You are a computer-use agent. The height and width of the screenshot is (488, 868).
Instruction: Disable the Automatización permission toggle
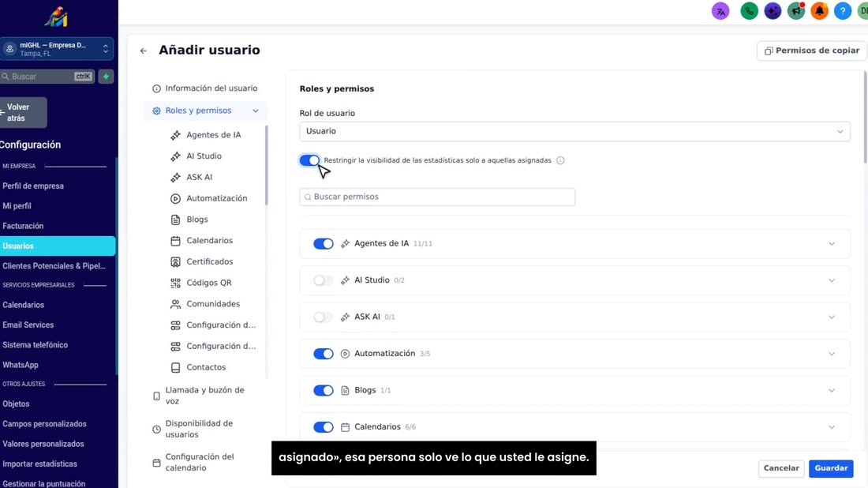(x=324, y=354)
